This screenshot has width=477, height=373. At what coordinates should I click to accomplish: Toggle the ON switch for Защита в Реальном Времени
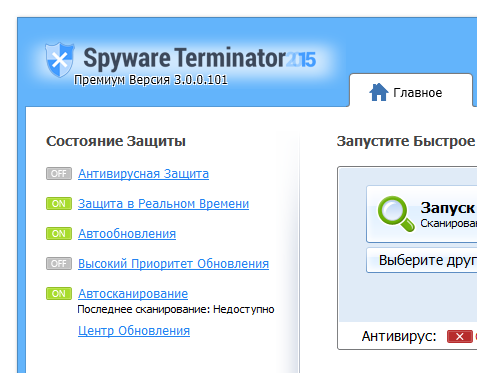click(59, 204)
